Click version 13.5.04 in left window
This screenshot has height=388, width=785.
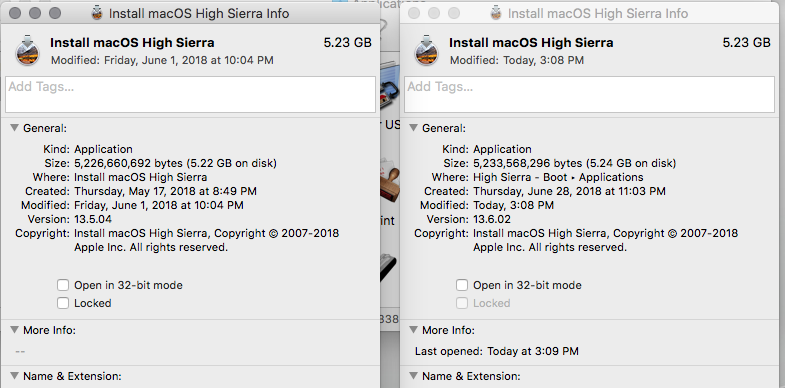(93, 219)
